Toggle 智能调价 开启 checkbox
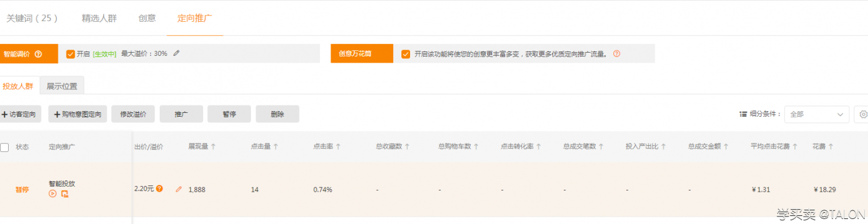This screenshot has height=224, width=868. coord(70,53)
